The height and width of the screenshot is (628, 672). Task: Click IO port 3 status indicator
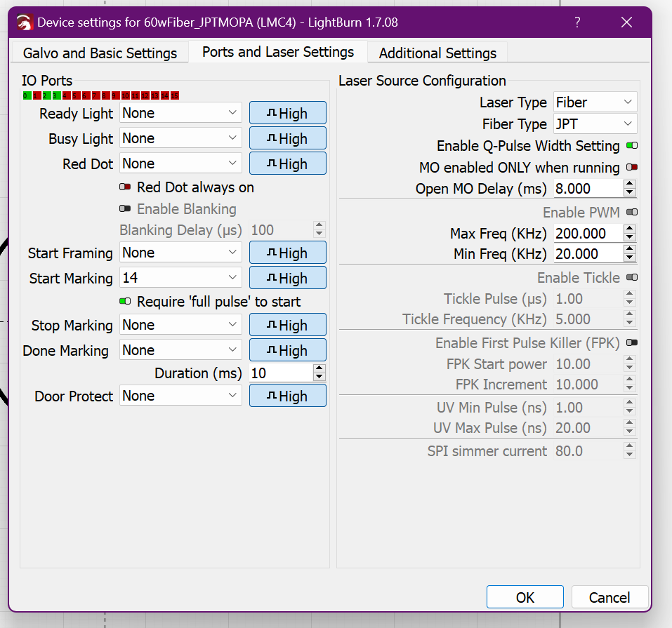[57, 95]
